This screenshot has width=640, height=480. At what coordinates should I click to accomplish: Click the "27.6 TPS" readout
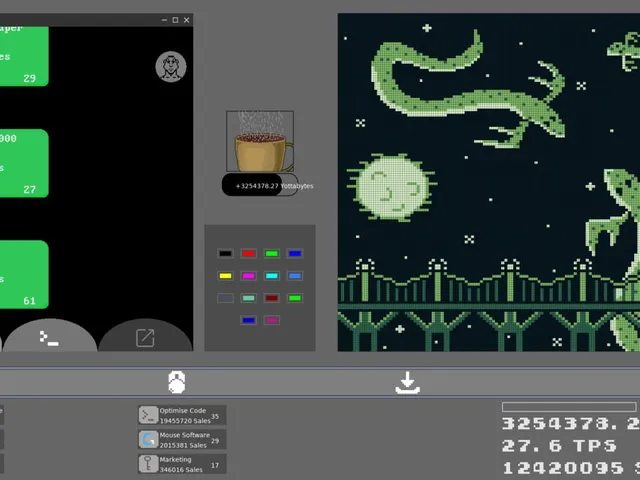[559, 446]
